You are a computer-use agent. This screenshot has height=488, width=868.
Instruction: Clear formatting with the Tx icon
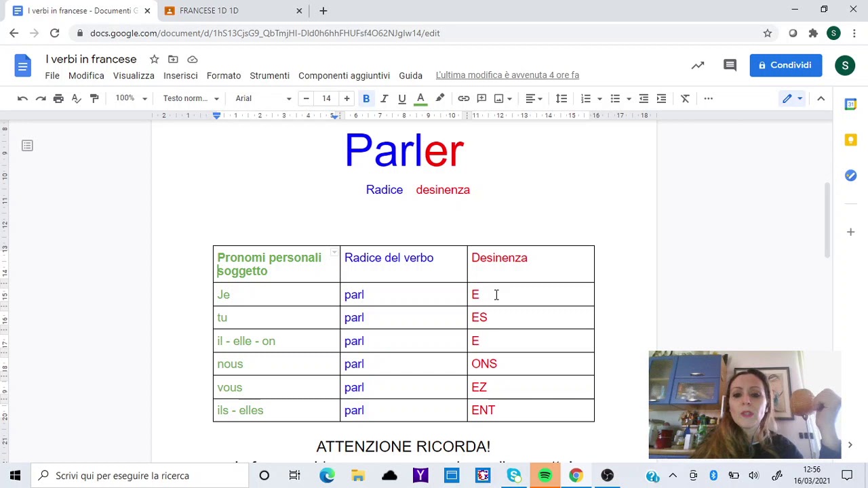(x=685, y=98)
